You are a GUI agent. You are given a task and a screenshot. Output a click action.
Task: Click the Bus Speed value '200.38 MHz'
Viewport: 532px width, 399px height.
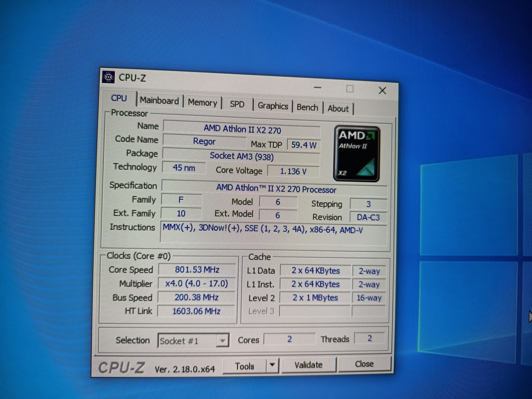click(196, 297)
